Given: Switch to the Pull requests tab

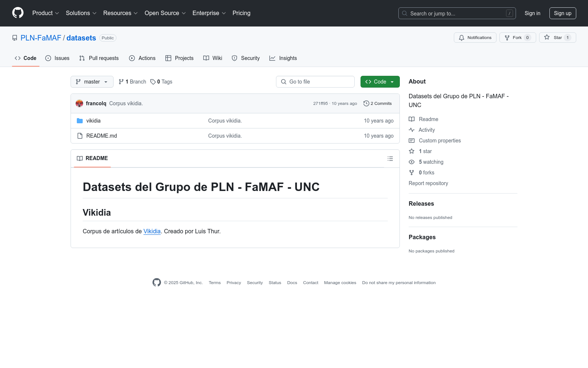Looking at the screenshot, I should click(x=99, y=58).
